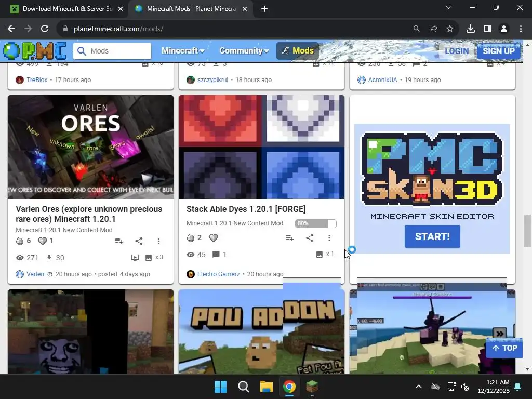Open AcronixUA author profile
The height and width of the screenshot is (399, 532).
[382, 79]
